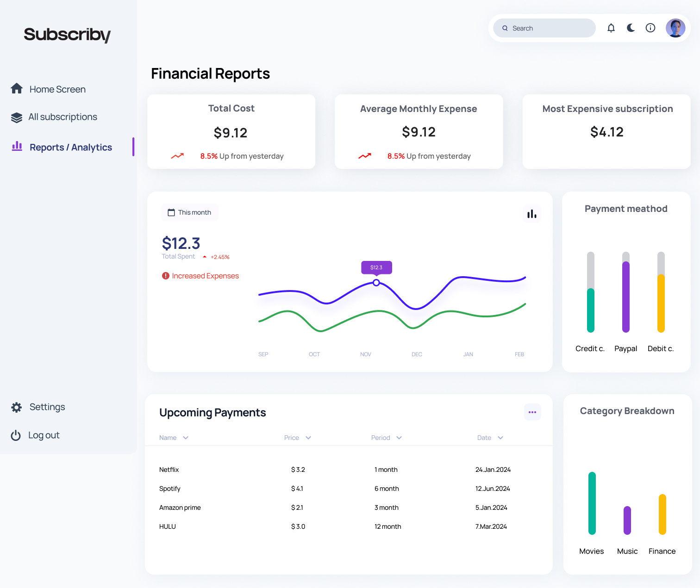The width and height of the screenshot is (700, 588).
Task: Click the Settings gear icon
Action: click(x=17, y=407)
